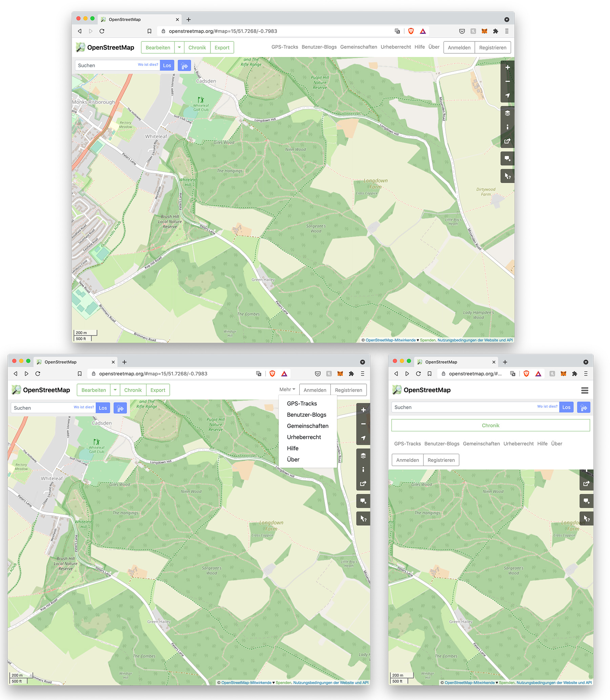Open share panel in bottom-right window
610x700 pixels.
586,483
